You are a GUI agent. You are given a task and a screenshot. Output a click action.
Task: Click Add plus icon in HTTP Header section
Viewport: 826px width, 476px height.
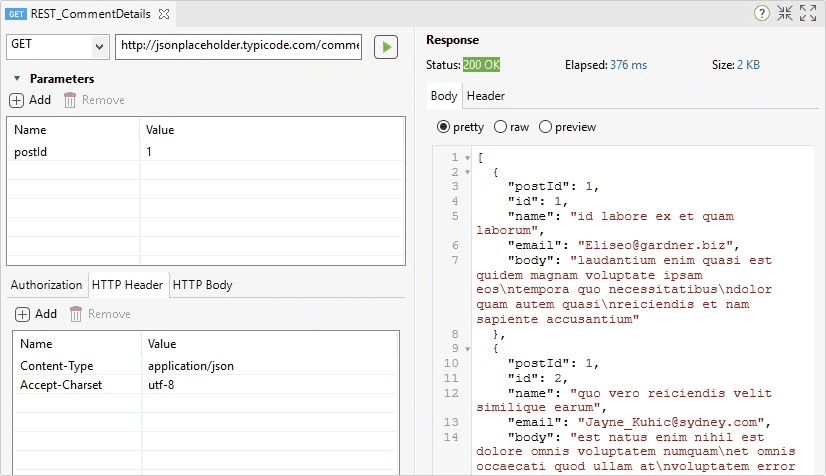click(22, 314)
